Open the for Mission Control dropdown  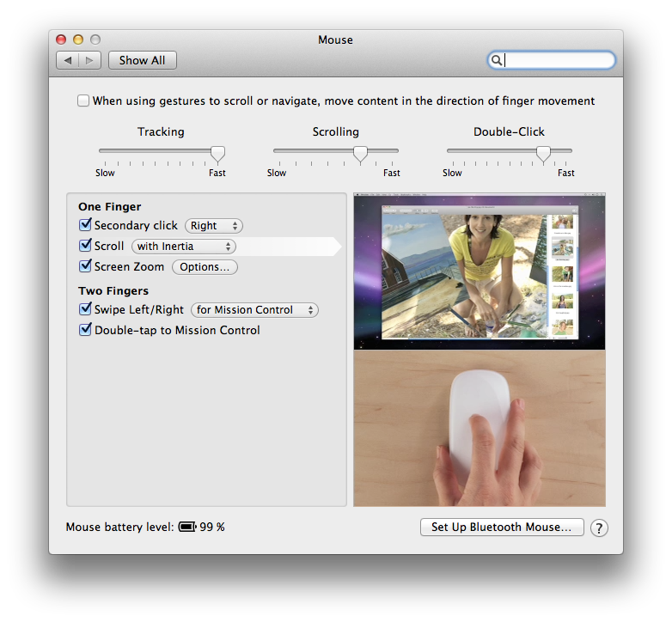(x=254, y=310)
